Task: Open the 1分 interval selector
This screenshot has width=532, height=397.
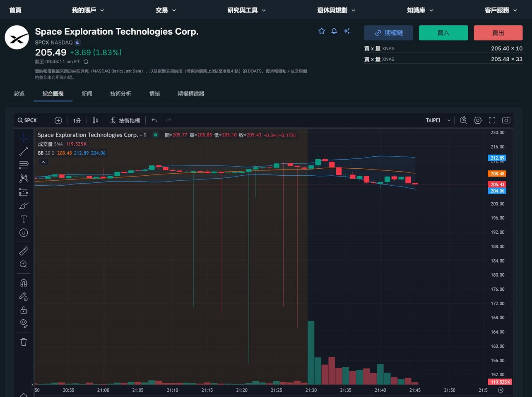Action: click(x=77, y=120)
